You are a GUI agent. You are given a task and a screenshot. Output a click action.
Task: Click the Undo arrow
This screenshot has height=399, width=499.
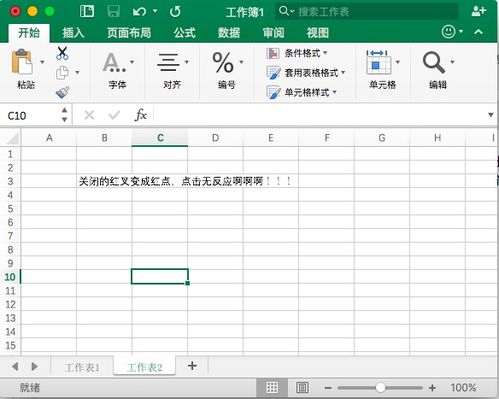pos(139,12)
